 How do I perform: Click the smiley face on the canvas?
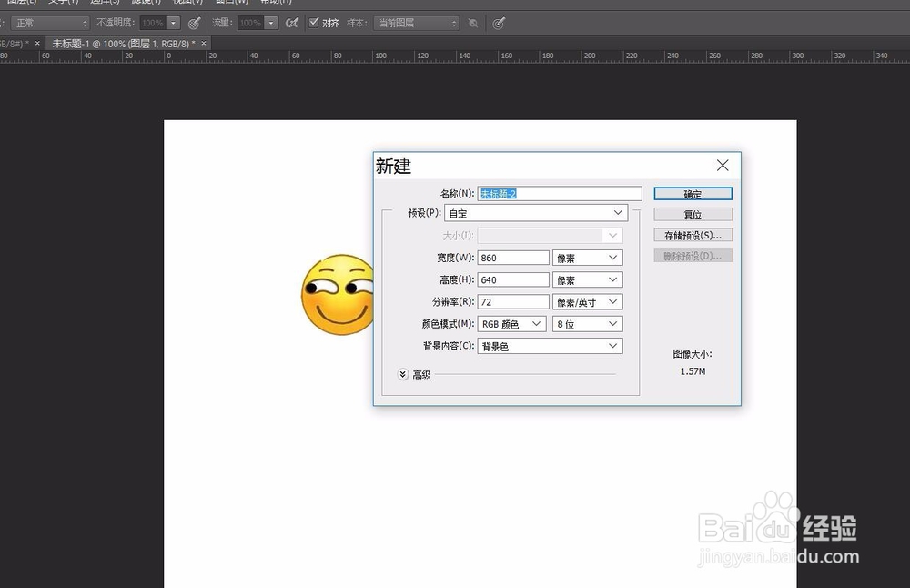(338, 294)
